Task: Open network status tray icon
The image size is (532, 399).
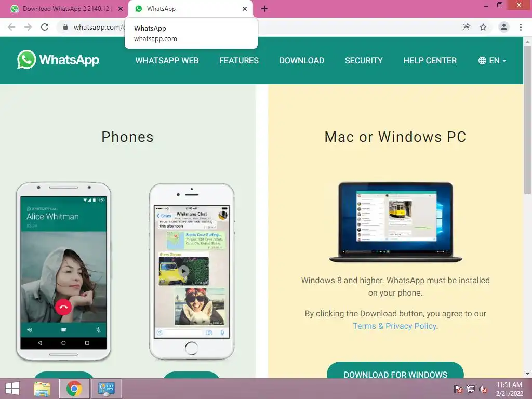Action: pyautogui.click(x=471, y=389)
